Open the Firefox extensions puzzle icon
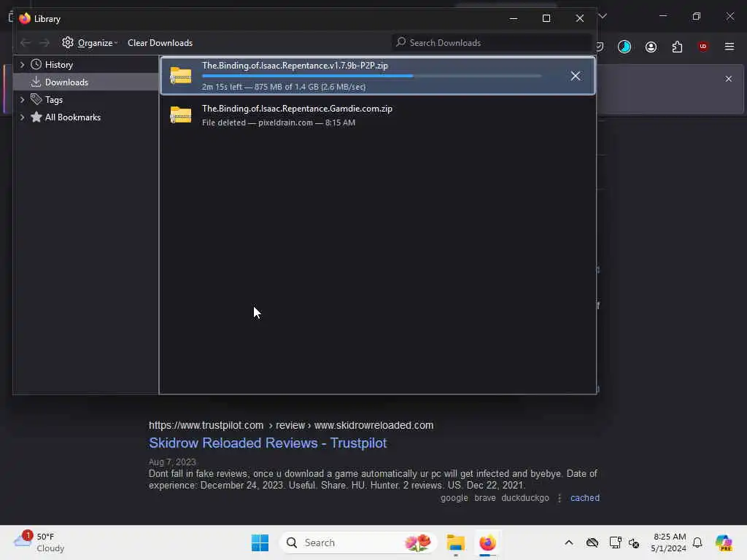 [677, 47]
